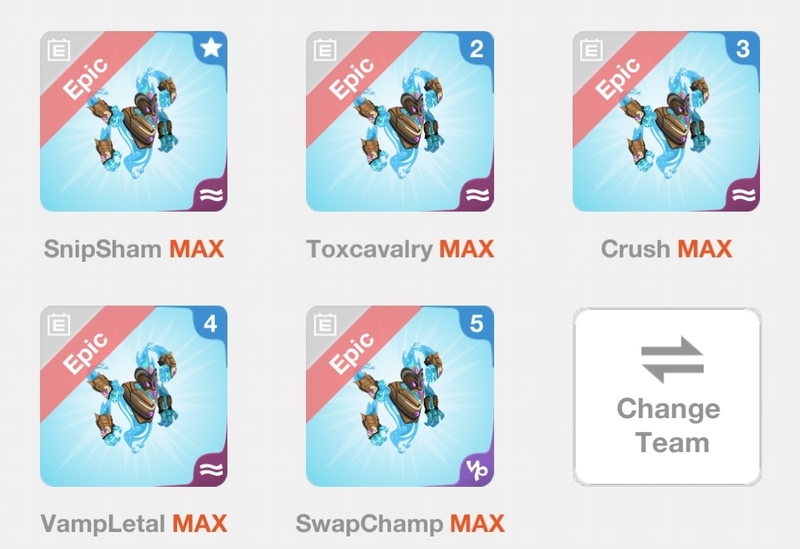Click the wave element icon on SnipSham card
800x549 pixels.
point(211,195)
